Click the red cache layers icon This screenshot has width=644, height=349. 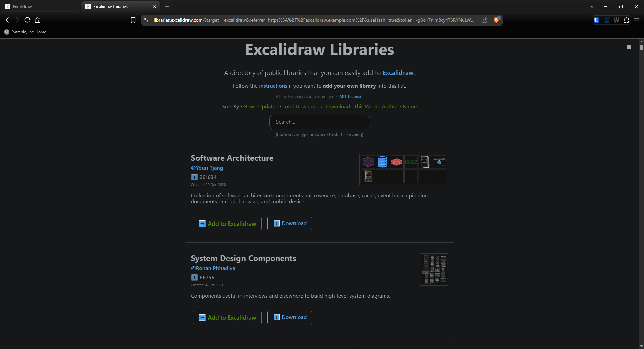pos(396,162)
